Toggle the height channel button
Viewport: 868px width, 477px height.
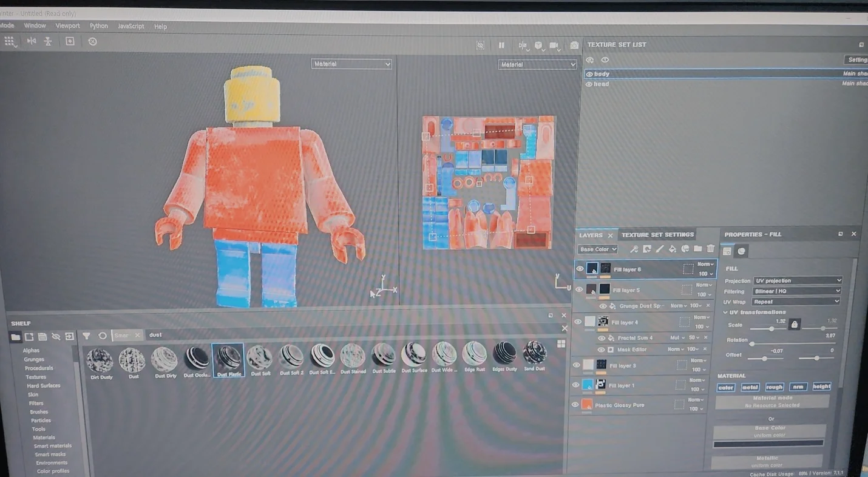tap(821, 386)
